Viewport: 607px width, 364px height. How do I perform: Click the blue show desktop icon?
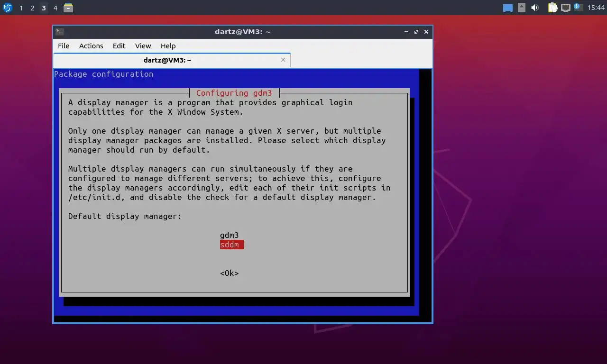(508, 8)
